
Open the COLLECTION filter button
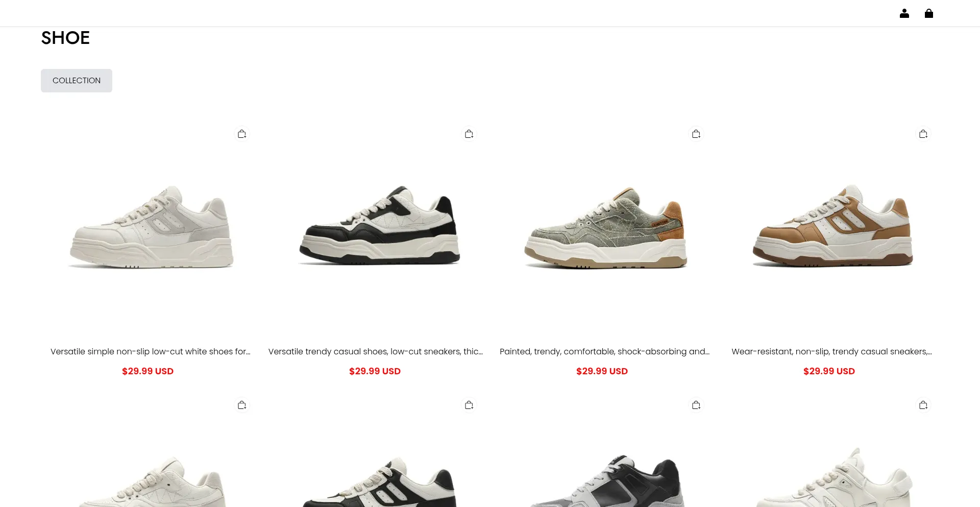[77, 81]
